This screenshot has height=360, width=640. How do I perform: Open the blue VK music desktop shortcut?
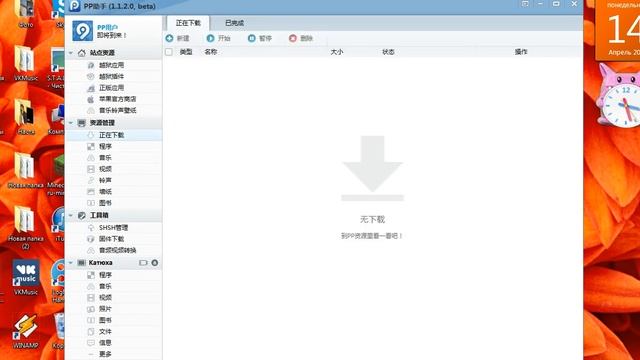click(x=26, y=277)
